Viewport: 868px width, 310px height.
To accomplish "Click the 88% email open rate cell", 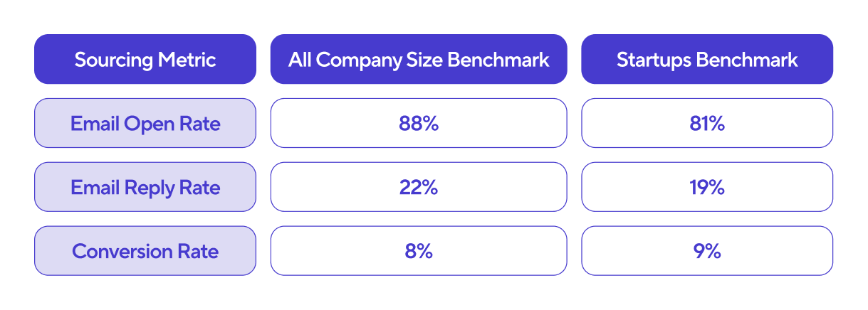I will point(419,123).
